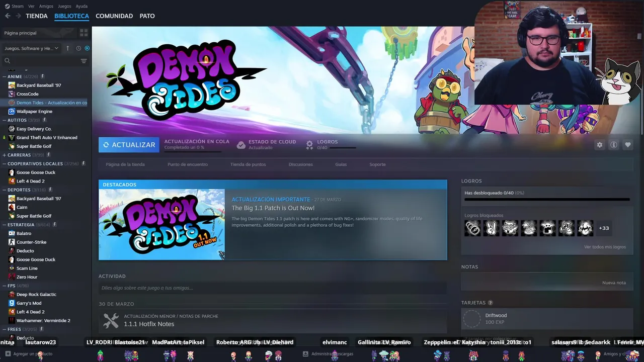Click lightning icon next to AUTITOS collection
This screenshot has height=362, width=644.
click(x=44, y=120)
